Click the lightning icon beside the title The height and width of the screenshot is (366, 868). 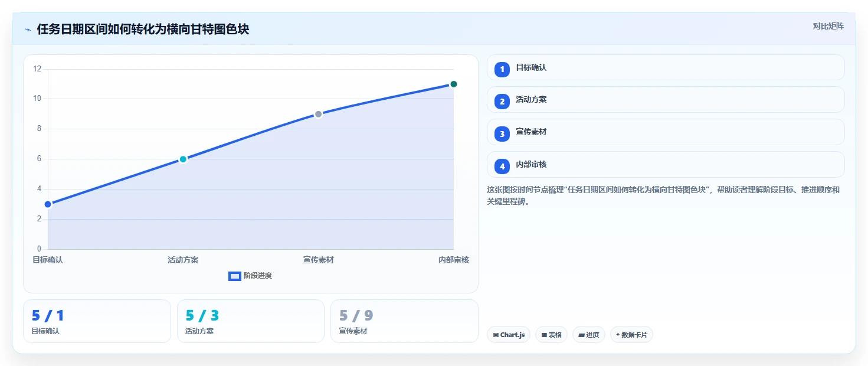coord(28,30)
